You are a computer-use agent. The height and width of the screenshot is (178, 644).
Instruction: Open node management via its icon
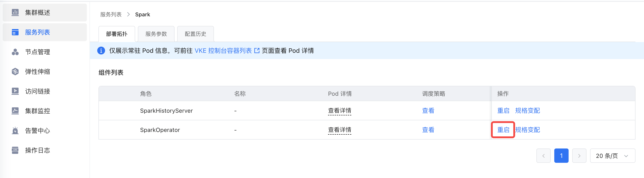15,52
